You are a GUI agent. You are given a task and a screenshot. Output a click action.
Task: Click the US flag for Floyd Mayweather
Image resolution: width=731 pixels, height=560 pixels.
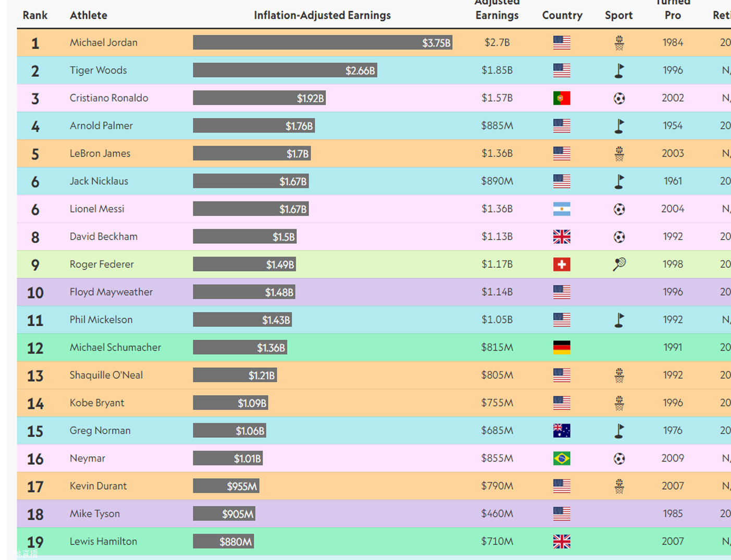pos(562,292)
